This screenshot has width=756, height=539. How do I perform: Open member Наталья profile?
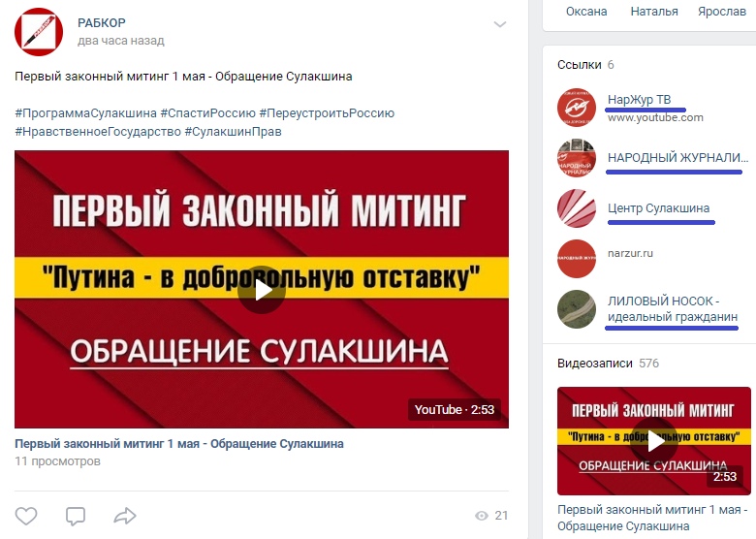pyautogui.click(x=654, y=11)
